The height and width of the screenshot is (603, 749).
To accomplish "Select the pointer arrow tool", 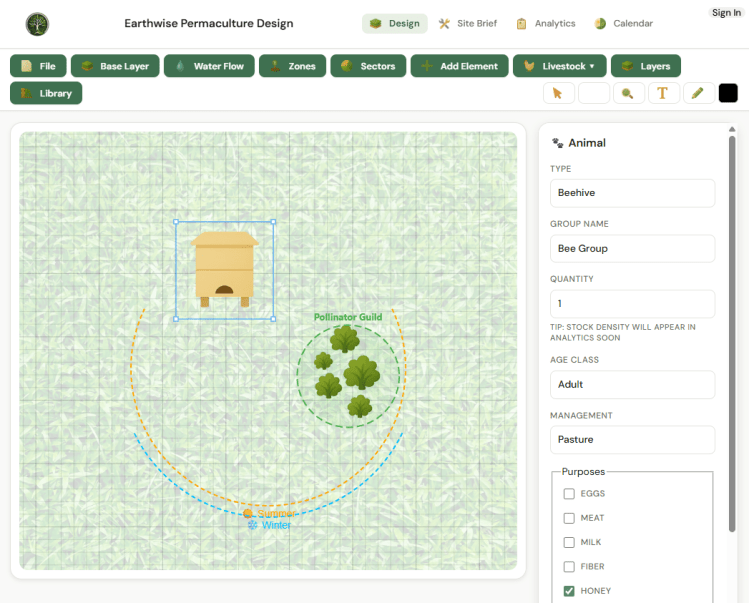I will (558, 93).
